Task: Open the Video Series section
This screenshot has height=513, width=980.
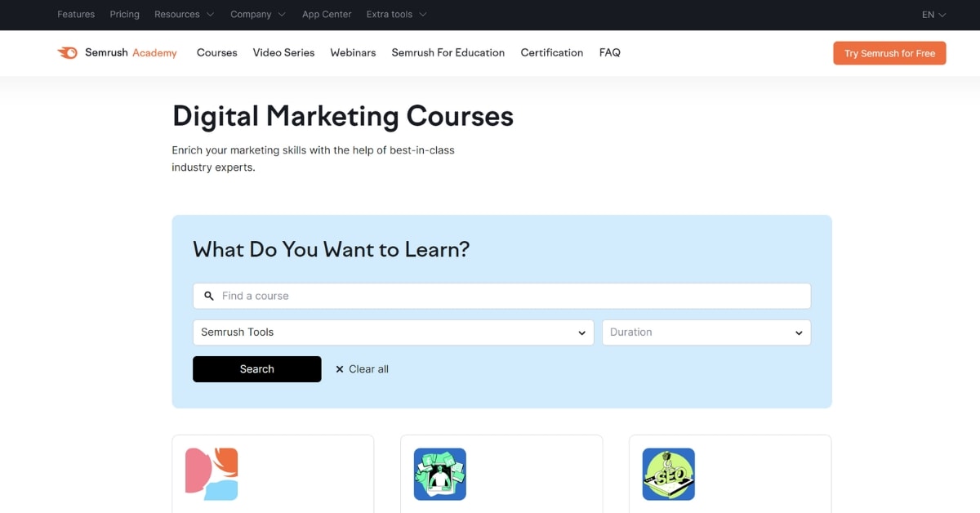Action: [x=283, y=52]
